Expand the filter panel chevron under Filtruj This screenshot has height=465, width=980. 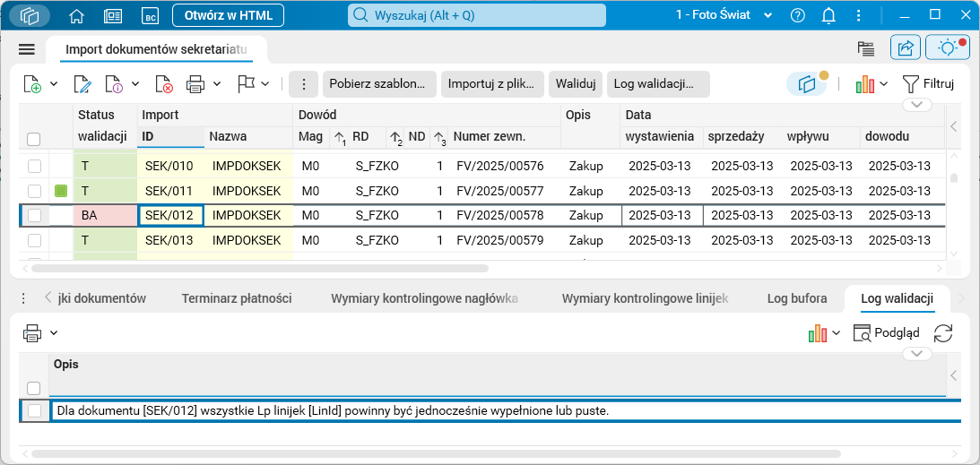(917, 104)
